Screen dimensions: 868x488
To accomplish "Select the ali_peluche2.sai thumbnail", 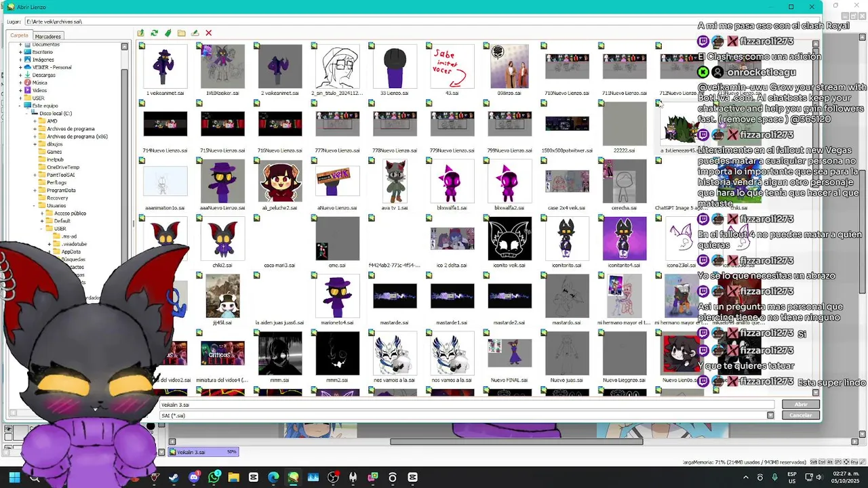I will coord(280,181).
